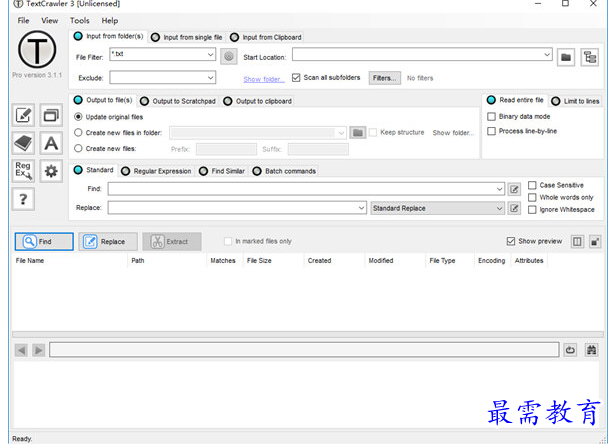Open the RegEx tester tool icon
This screenshot has width=609, height=444.
23,171
